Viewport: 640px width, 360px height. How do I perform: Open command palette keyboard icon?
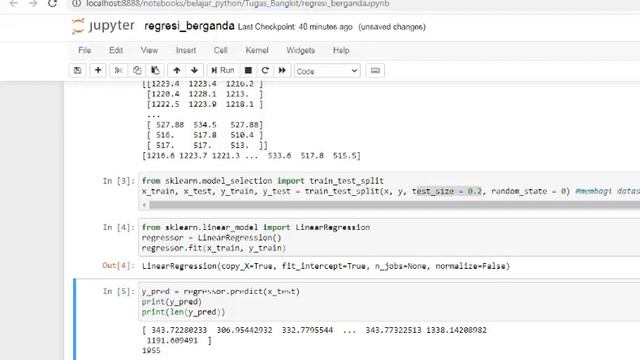pyautogui.click(x=375, y=71)
